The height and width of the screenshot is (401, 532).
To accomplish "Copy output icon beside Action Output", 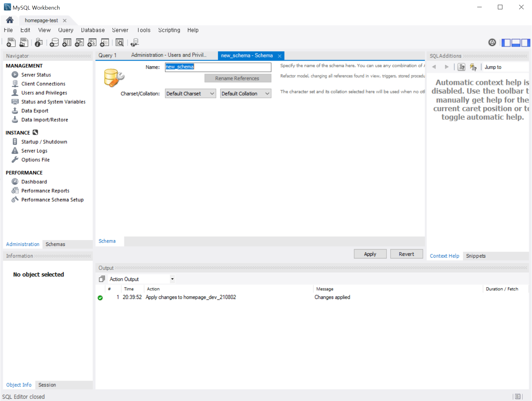I will pos(102,279).
